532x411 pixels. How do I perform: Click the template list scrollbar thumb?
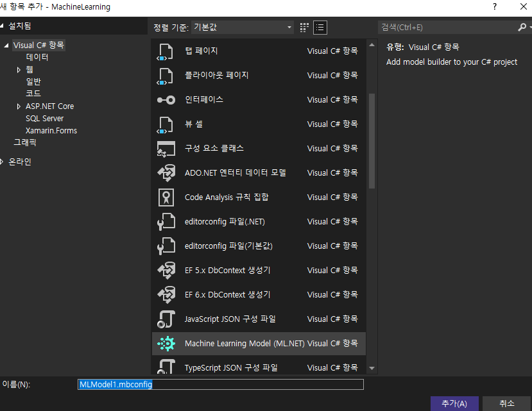pos(372,140)
